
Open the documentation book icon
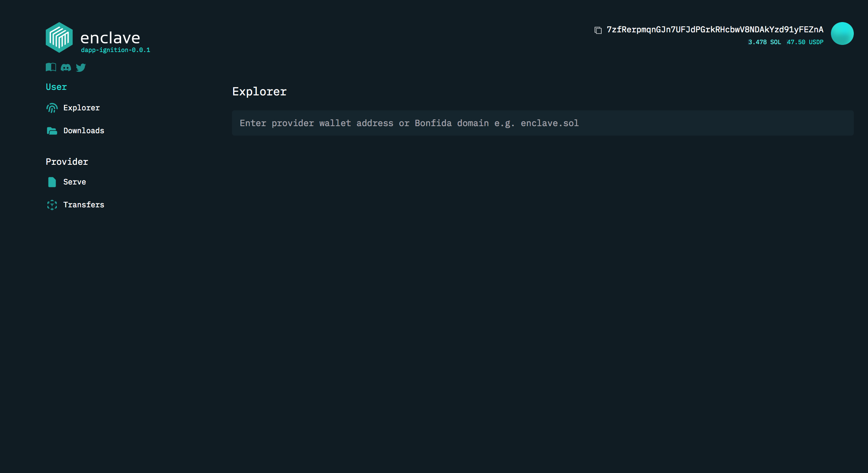click(51, 67)
